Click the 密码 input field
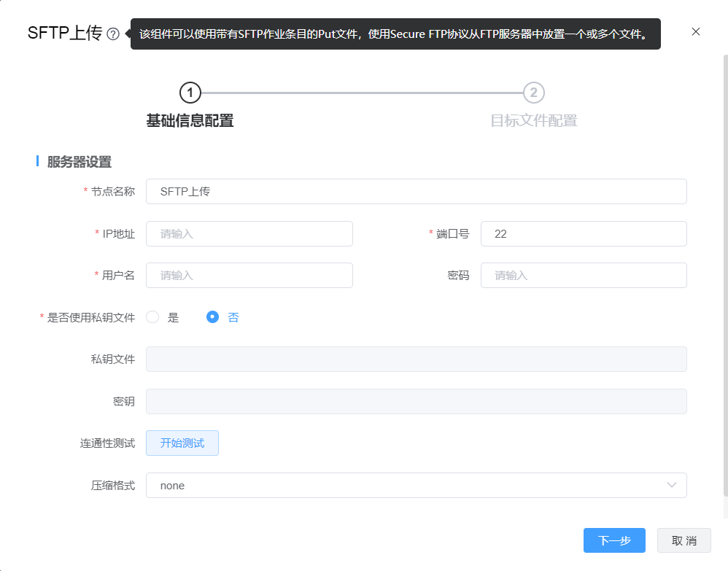This screenshot has height=571, width=728. click(x=584, y=276)
